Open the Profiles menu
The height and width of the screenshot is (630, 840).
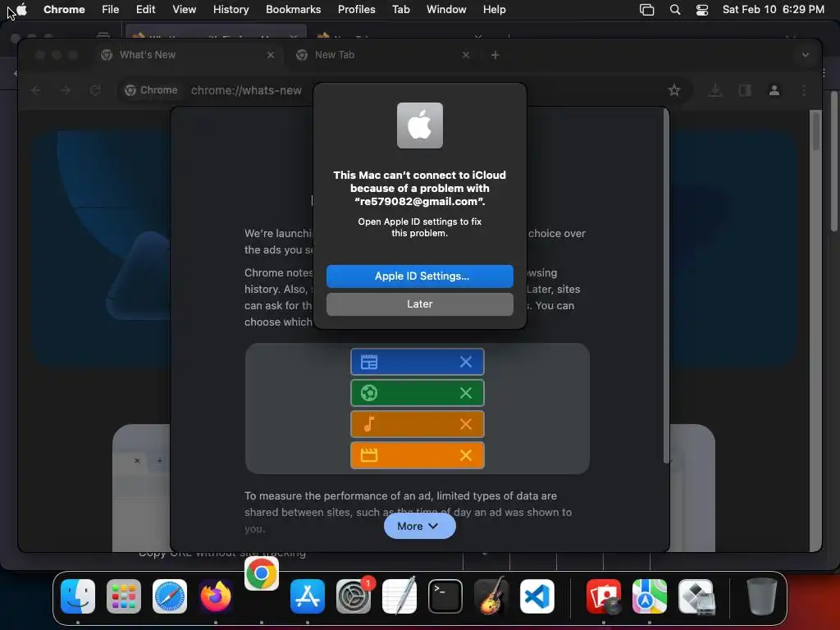pos(356,9)
